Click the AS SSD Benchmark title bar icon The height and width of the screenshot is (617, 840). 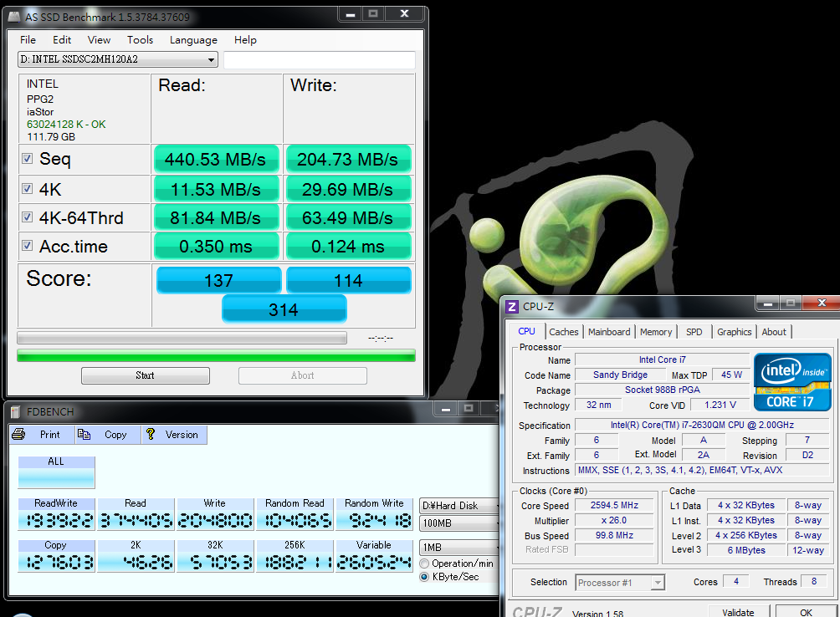pyautogui.click(x=14, y=17)
